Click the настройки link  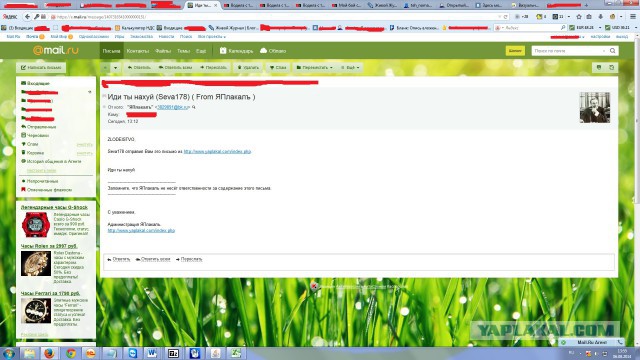click(x=600, y=37)
